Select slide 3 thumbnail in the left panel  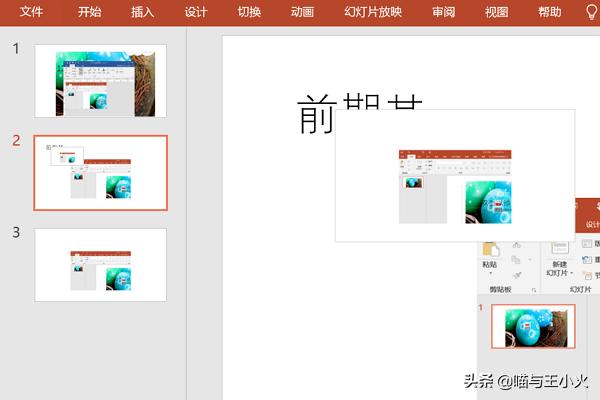coord(101,264)
